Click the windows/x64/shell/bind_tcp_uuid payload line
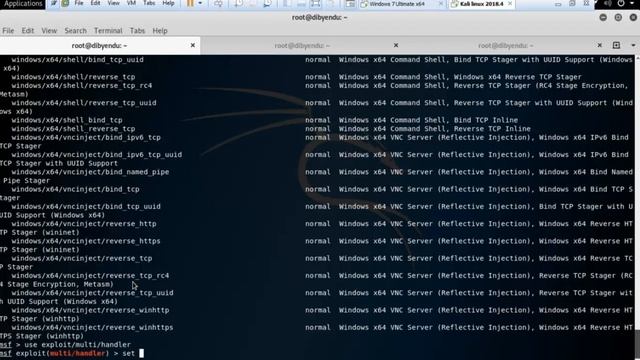This screenshot has height=360, width=640. point(78,60)
